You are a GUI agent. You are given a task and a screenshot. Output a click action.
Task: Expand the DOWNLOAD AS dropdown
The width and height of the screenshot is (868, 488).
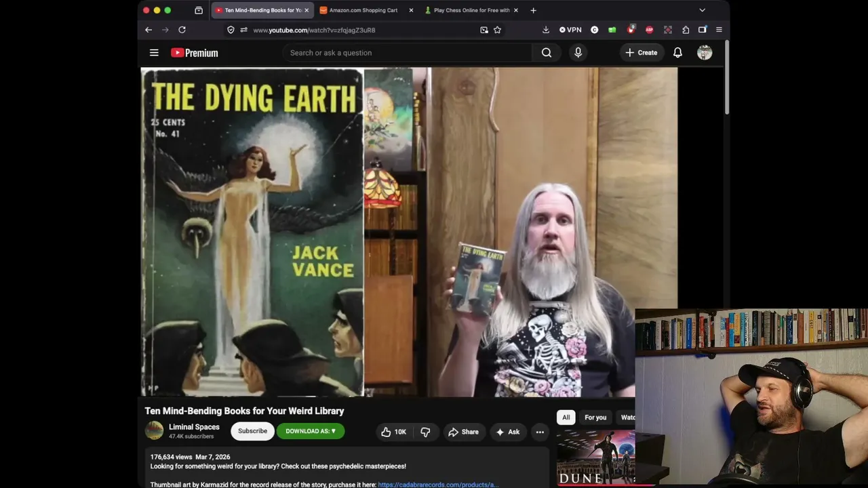(311, 431)
